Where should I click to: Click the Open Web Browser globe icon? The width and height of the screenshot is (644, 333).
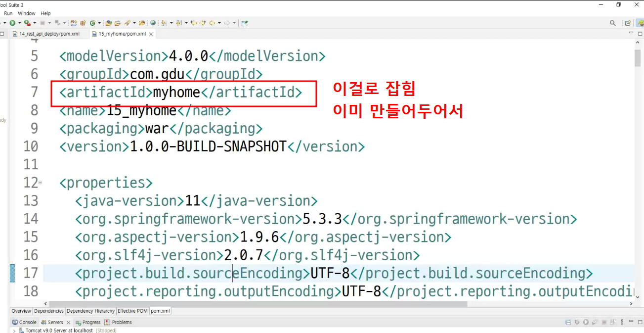pyautogui.click(x=153, y=23)
